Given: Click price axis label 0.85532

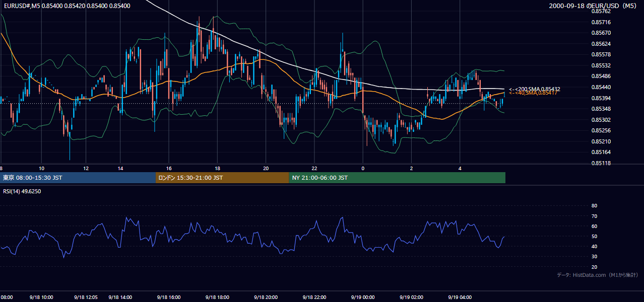Looking at the screenshot, I should pyautogui.click(x=601, y=65).
